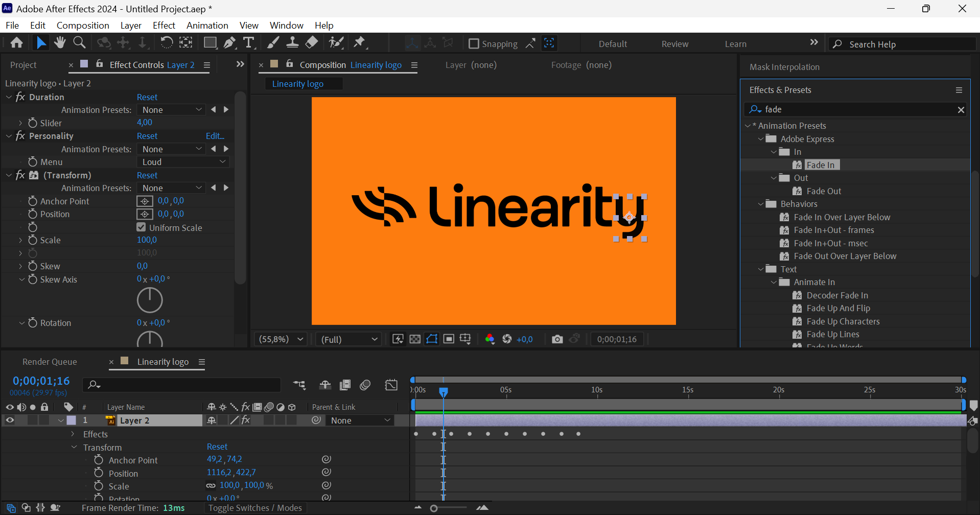
Task: Click the timeline zoom slider handle
Action: click(434, 508)
